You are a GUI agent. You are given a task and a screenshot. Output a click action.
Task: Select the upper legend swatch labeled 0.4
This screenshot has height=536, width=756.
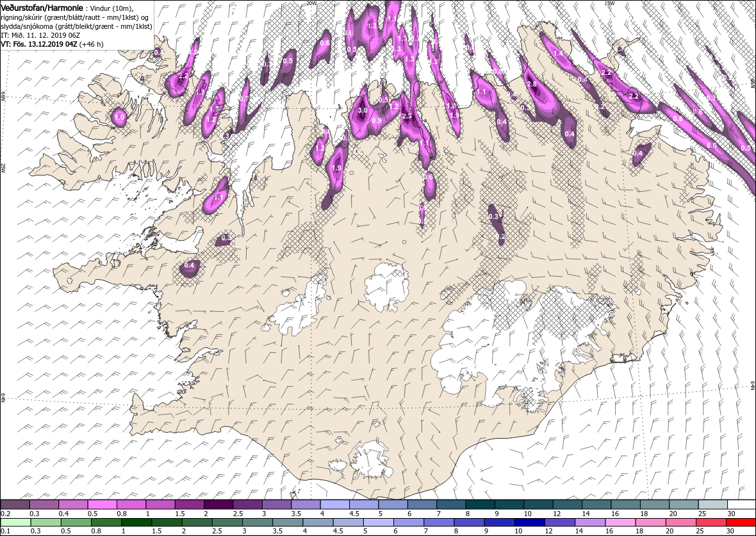[x=73, y=505]
